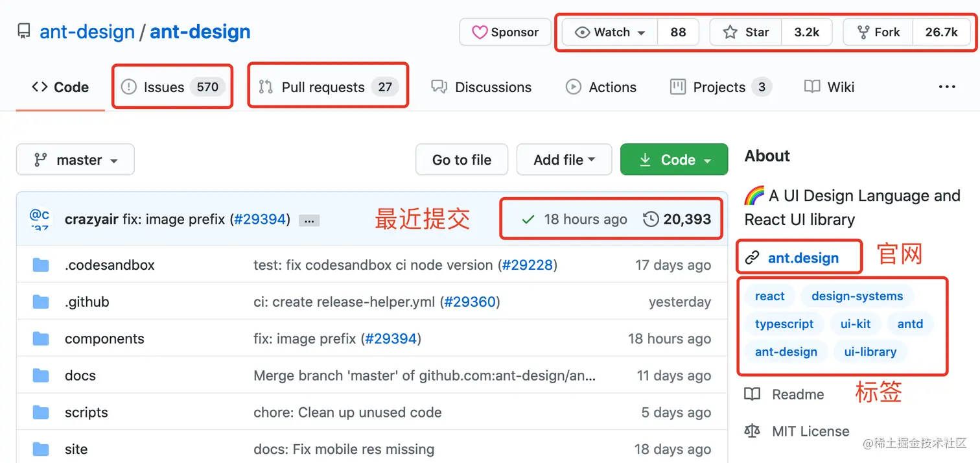Select the ant-design topic tag
This screenshot has width=980, height=463.
tap(786, 352)
